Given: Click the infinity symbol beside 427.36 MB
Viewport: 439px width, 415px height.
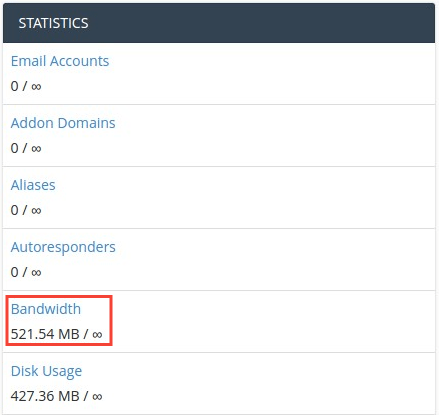Looking at the screenshot, I should pyautogui.click(x=97, y=397).
